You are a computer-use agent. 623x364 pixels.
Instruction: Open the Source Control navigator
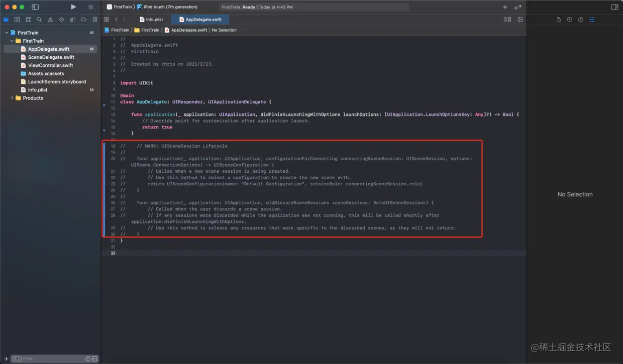click(x=17, y=20)
